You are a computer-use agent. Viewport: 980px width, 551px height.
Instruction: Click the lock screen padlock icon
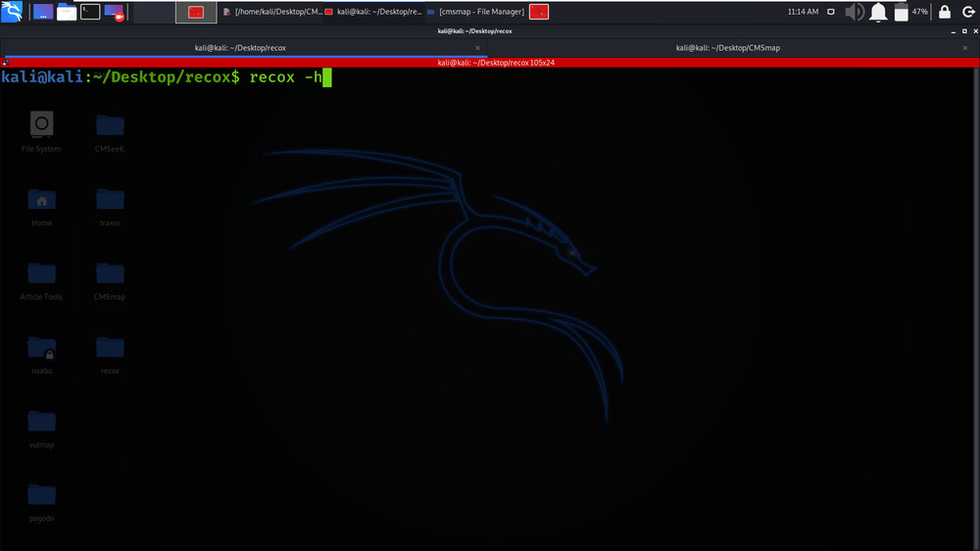945,12
